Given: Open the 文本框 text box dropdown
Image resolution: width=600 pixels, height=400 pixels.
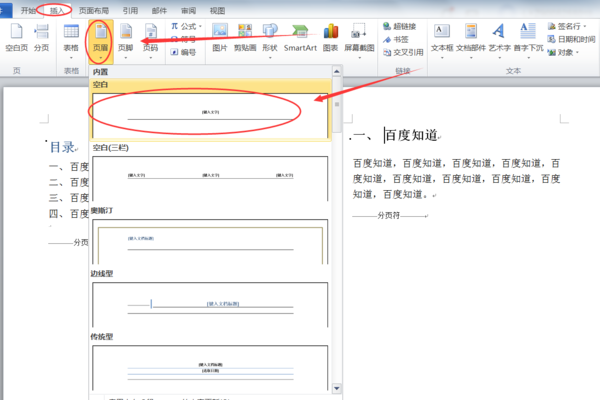Looking at the screenshot, I should 442,41.
